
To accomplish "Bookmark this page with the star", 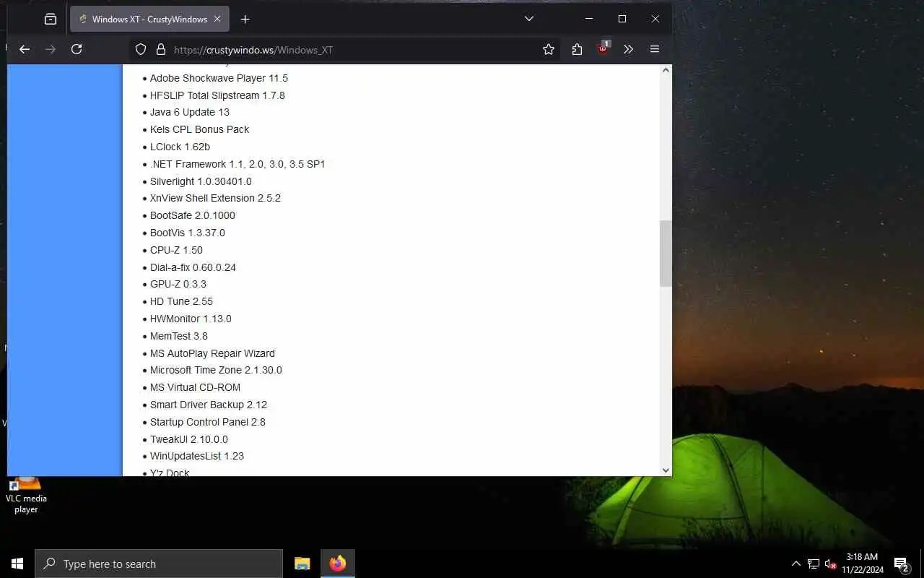I will [x=549, y=49].
